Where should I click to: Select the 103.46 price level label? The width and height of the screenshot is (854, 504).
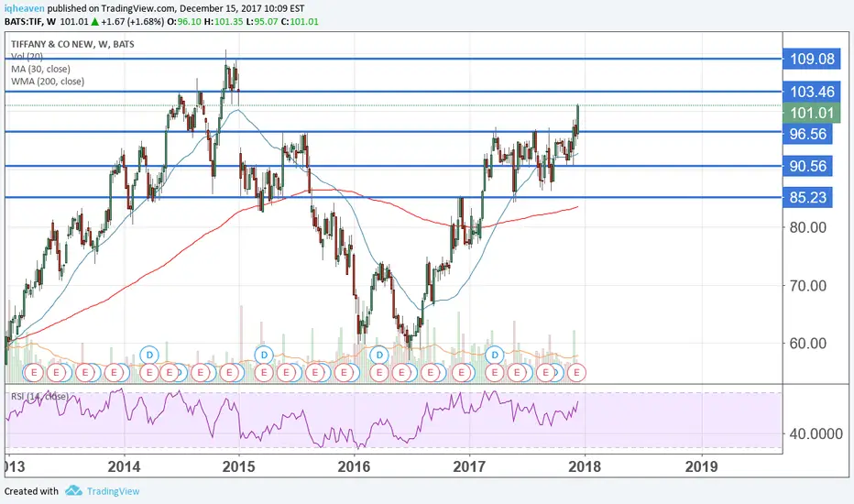coord(812,92)
